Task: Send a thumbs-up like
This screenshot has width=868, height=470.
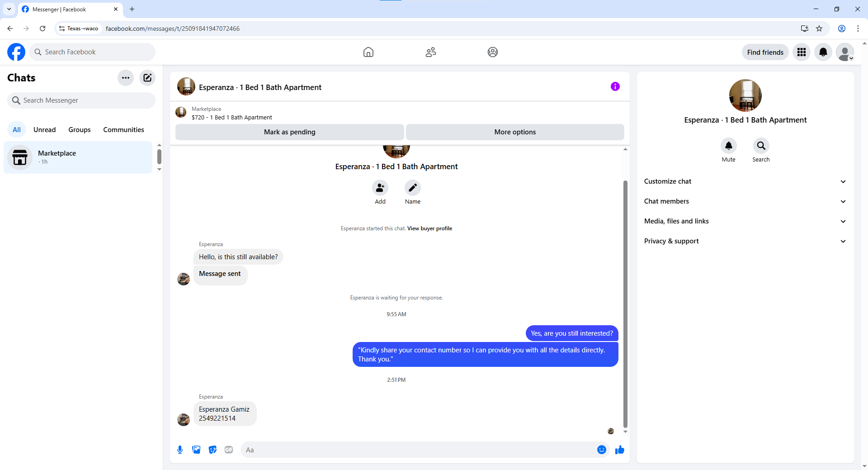Action: (x=620, y=450)
